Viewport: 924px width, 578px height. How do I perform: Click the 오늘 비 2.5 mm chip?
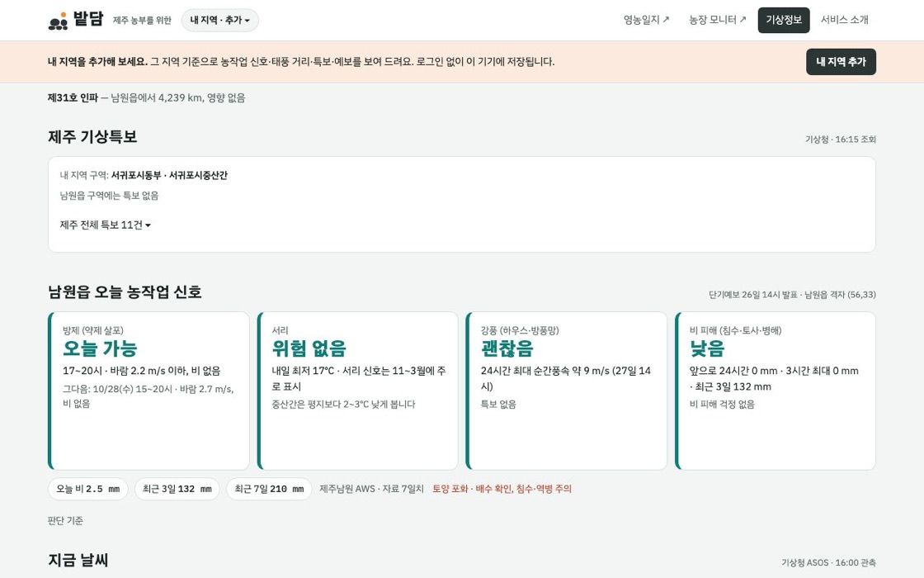pyautogui.click(x=87, y=489)
